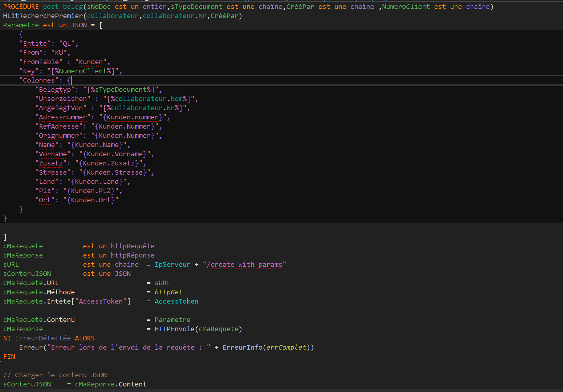
Task: Click the "Belegtyp" key
Action: coord(55,90)
